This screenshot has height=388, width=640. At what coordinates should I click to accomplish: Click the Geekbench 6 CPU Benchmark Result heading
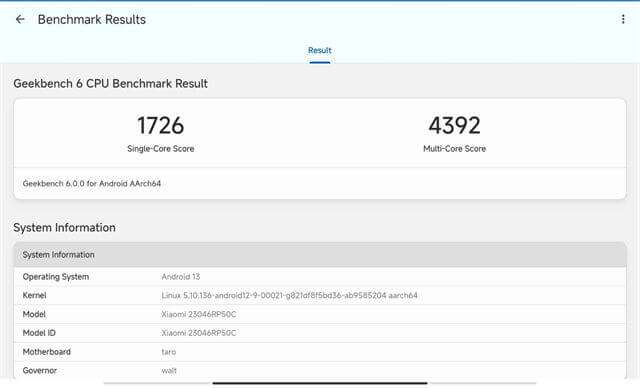111,84
